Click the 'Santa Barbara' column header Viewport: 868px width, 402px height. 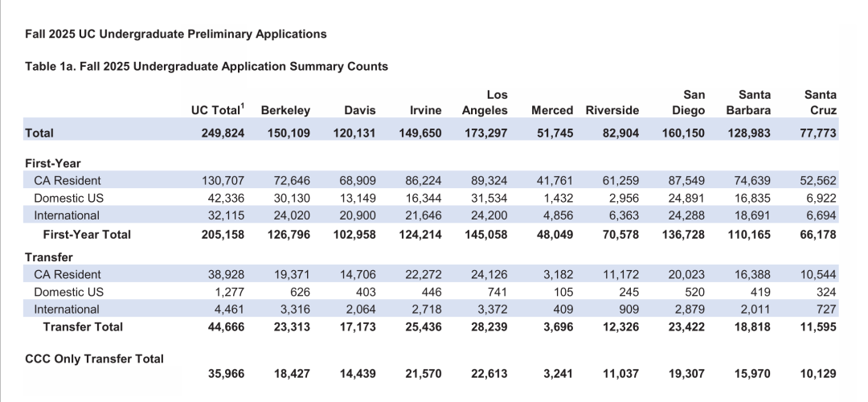748,102
